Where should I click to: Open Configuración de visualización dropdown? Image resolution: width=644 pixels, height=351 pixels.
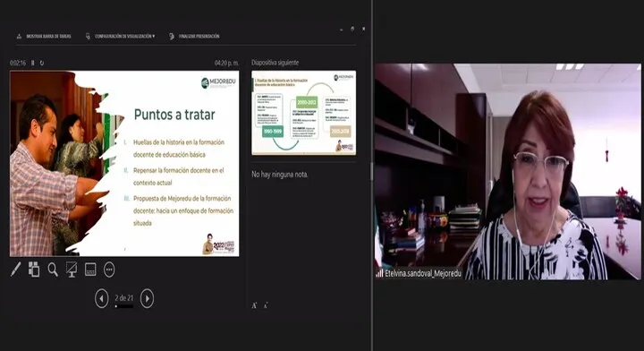pos(121,36)
